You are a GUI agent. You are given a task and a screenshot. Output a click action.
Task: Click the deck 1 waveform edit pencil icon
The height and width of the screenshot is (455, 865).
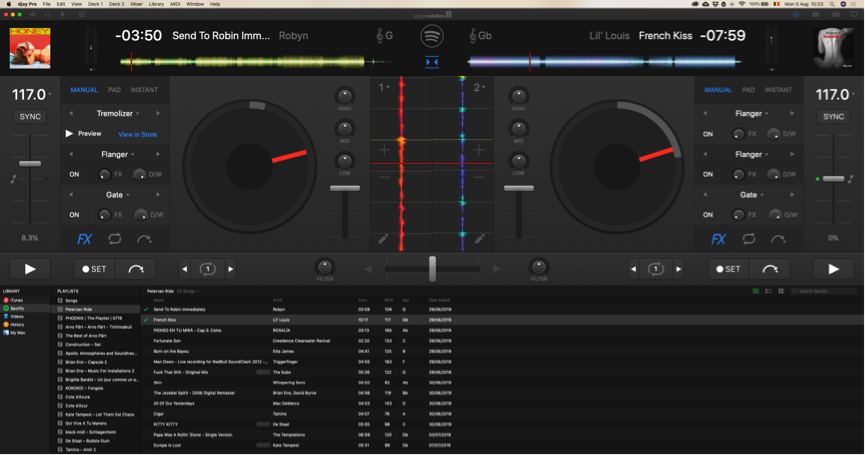(x=383, y=239)
